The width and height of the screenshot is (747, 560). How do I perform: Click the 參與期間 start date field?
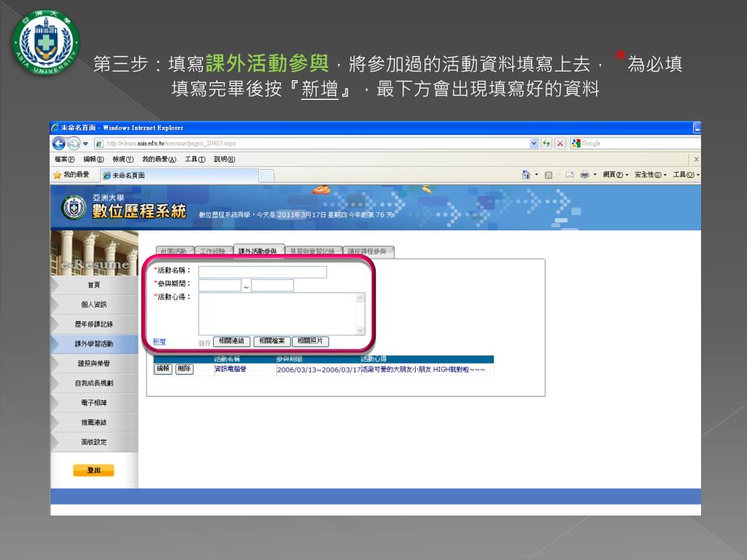(220, 285)
